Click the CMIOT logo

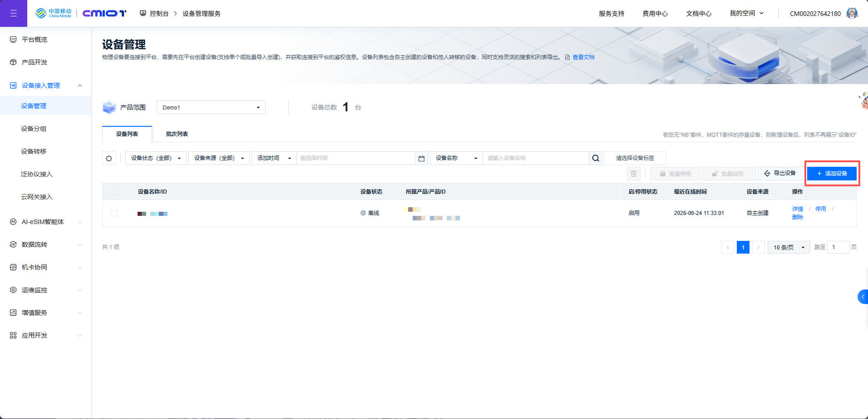coord(104,13)
